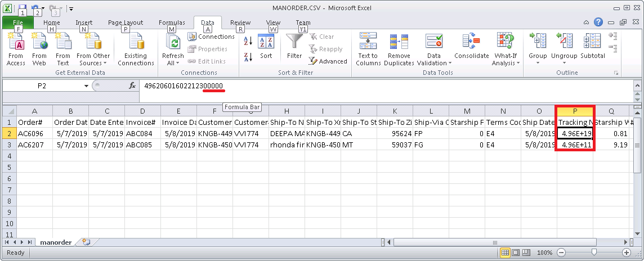
Task: Open Name Box dropdown arrow
Action: (86, 85)
